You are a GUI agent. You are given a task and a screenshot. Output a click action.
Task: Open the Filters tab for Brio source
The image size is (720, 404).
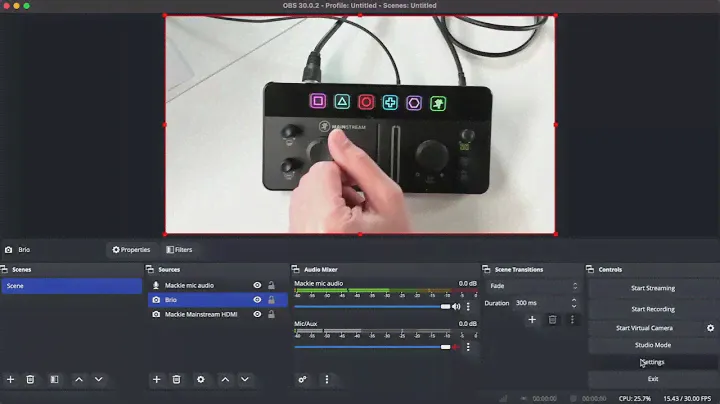[x=179, y=250]
